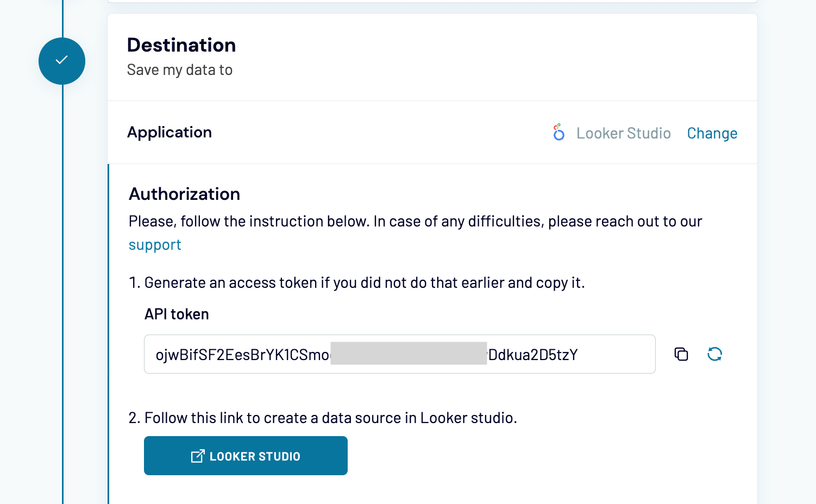This screenshot has height=504, width=816.
Task: Regenerate the API token with the refresh icon
Action: coord(715,354)
